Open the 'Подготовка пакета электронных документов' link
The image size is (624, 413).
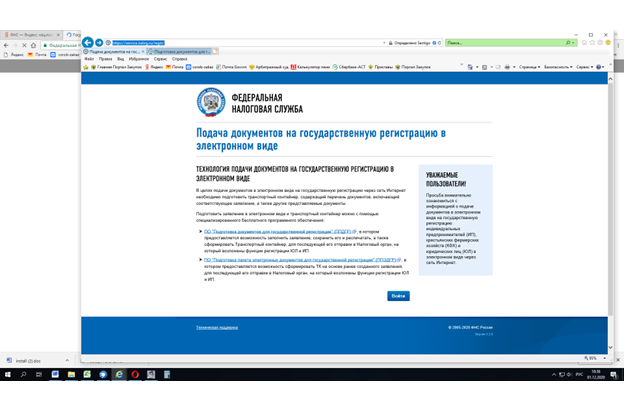pos(300,260)
